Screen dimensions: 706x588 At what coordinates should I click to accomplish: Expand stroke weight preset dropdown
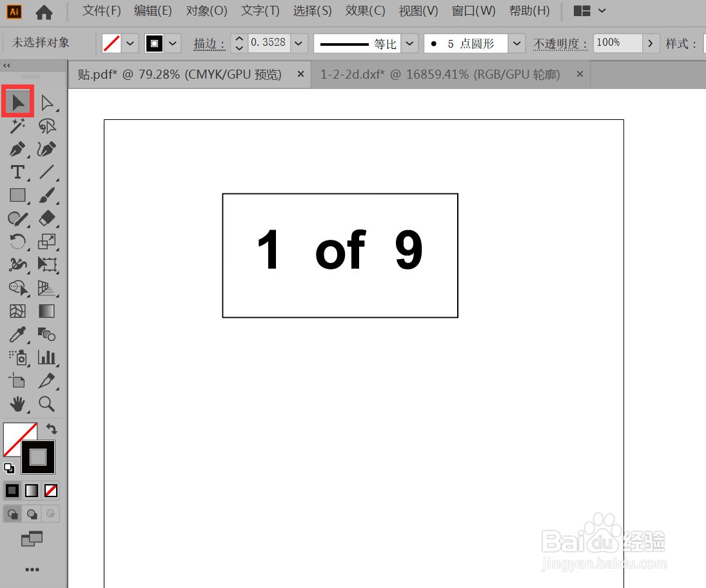point(298,44)
